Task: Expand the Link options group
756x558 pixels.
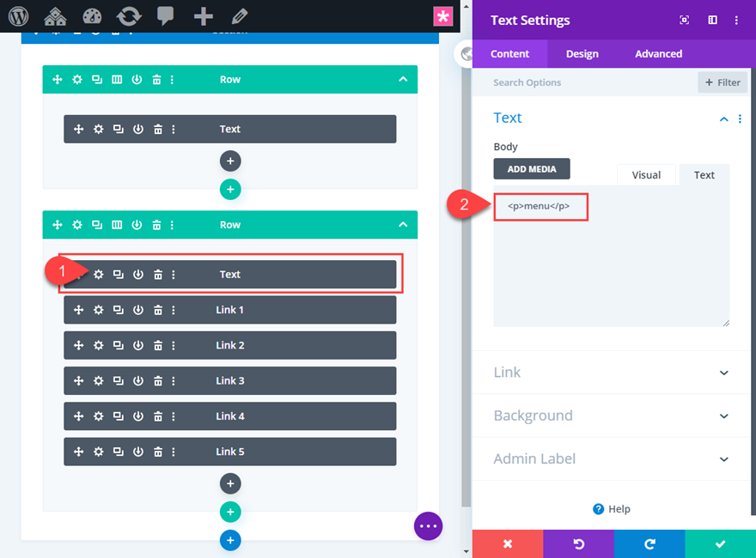Action: pyautogui.click(x=723, y=373)
